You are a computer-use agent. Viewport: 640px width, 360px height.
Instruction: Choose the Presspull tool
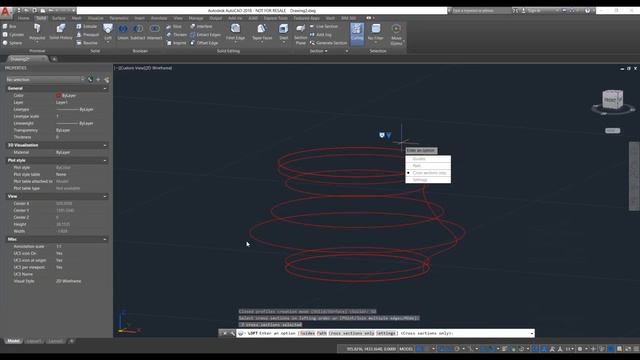(88, 35)
